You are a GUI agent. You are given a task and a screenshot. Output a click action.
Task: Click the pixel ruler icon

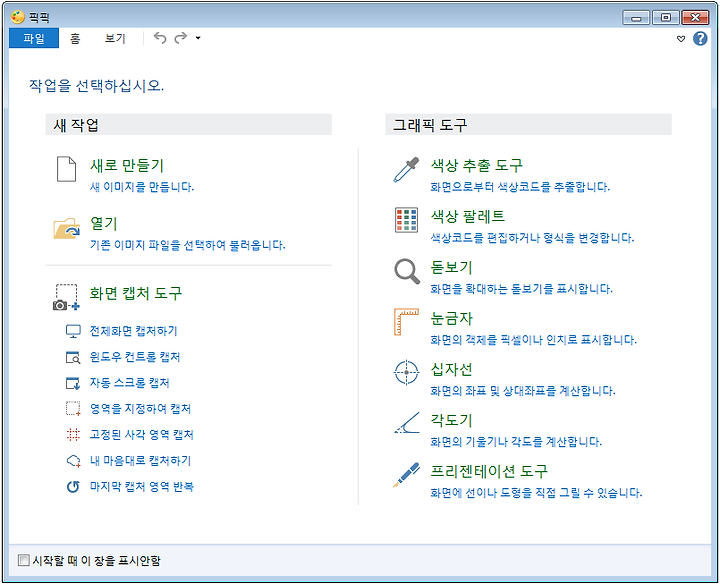point(406,322)
